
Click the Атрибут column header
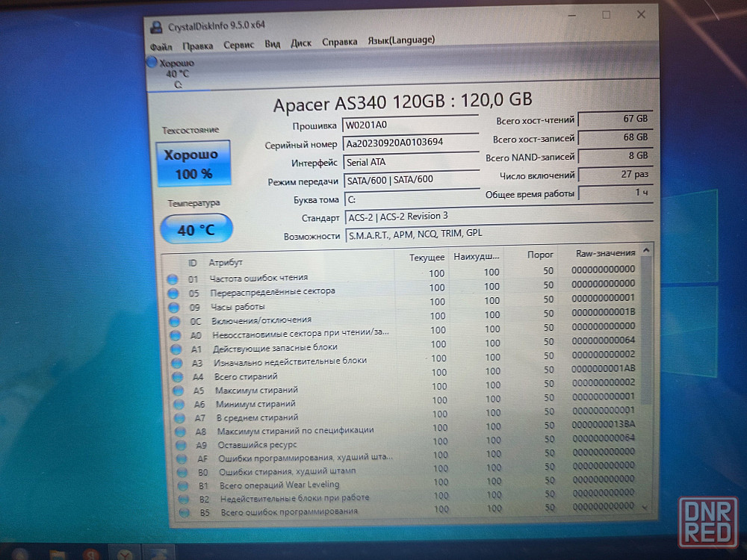click(226, 262)
